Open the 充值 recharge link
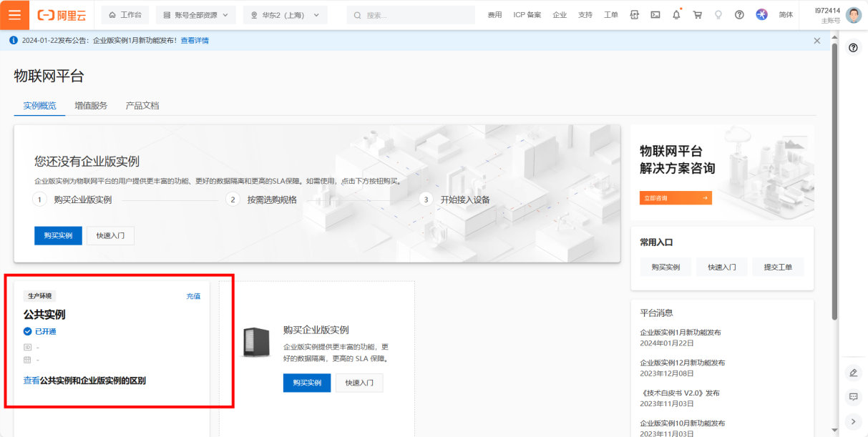This screenshot has height=437, width=868. click(x=193, y=295)
